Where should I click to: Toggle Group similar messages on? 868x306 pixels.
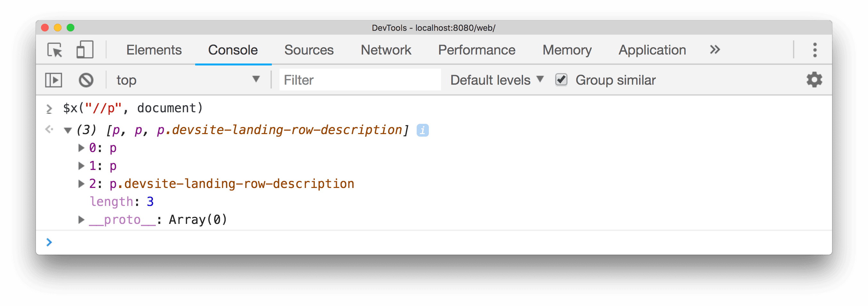(561, 80)
